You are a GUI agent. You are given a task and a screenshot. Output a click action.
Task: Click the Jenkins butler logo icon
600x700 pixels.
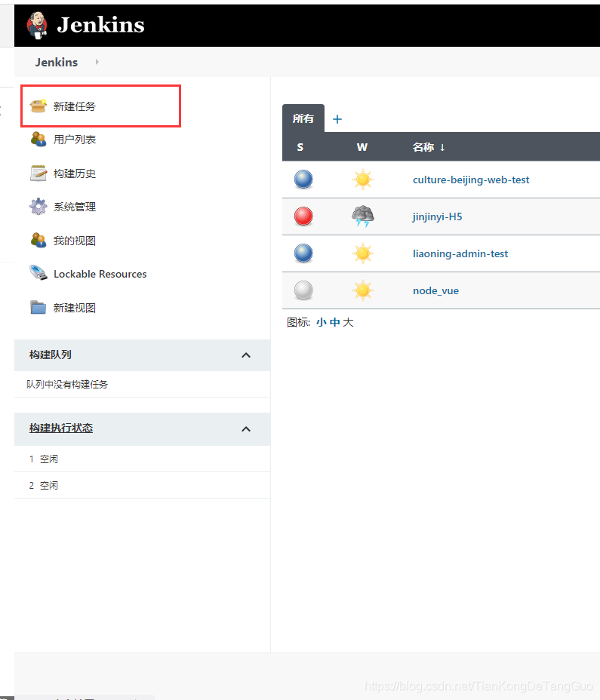point(37,26)
